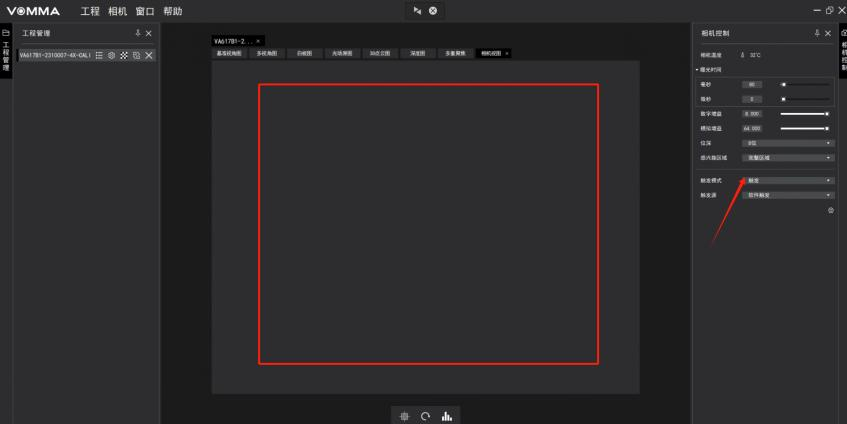
Task: Click the 毫秒 exposure value field
Action: pos(752,85)
